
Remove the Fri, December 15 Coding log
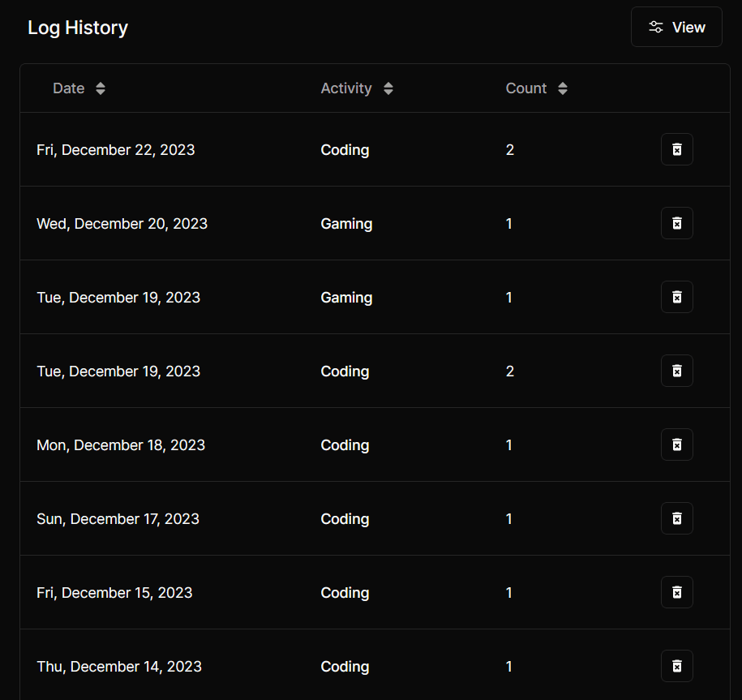point(676,593)
